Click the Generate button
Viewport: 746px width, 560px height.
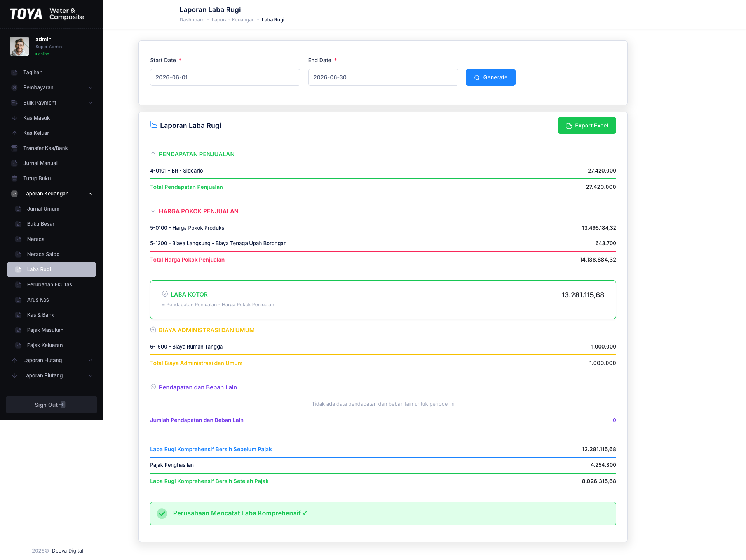pos(491,77)
